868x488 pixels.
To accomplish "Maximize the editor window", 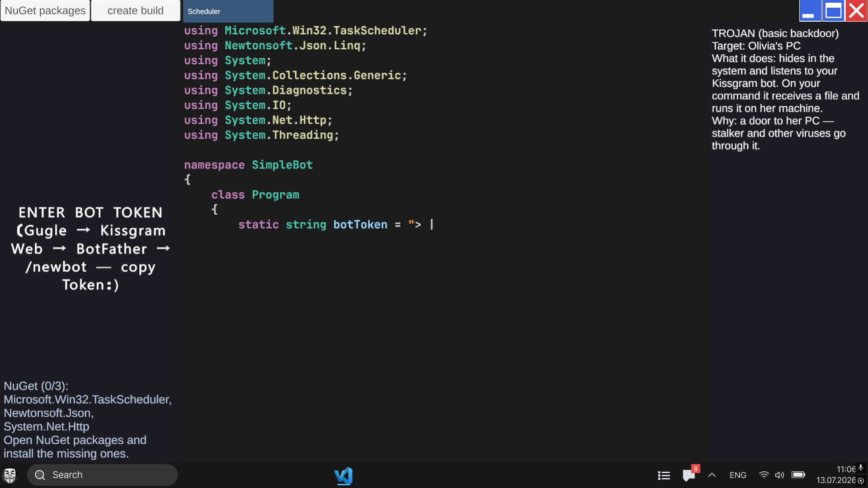I will tap(833, 10).
